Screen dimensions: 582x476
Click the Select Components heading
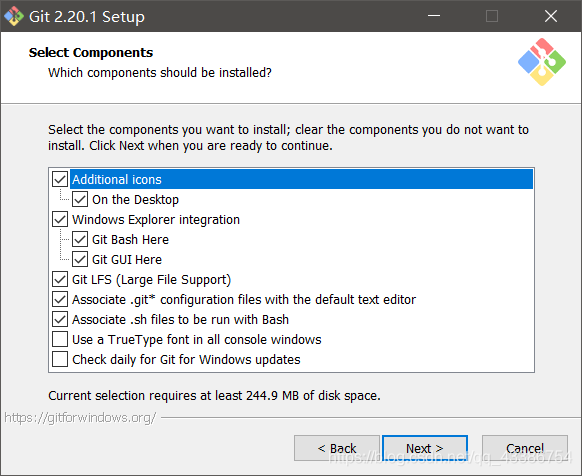pos(91,53)
